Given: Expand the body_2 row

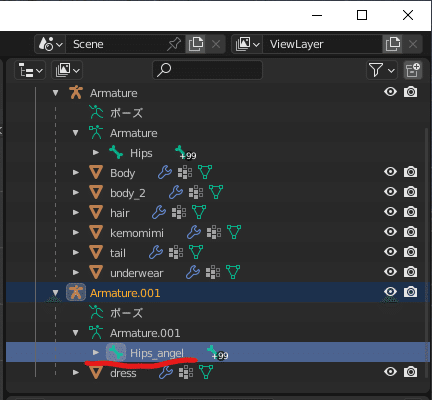Looking at the screenshot, I should (76, 192).
